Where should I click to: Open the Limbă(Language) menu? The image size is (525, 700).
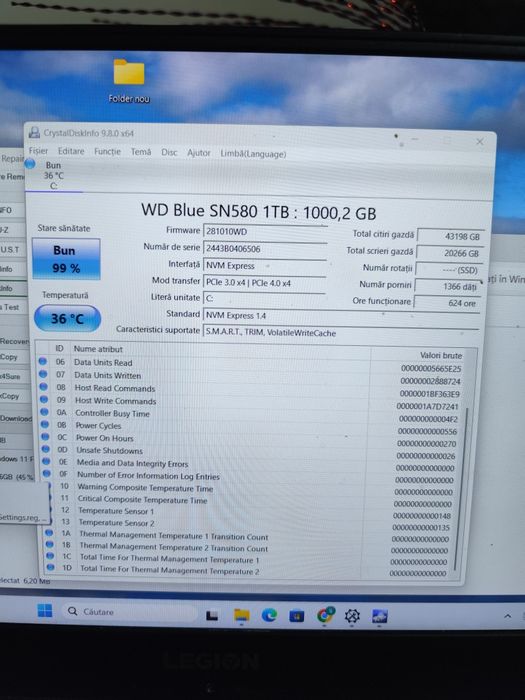[x=253, y=154]
